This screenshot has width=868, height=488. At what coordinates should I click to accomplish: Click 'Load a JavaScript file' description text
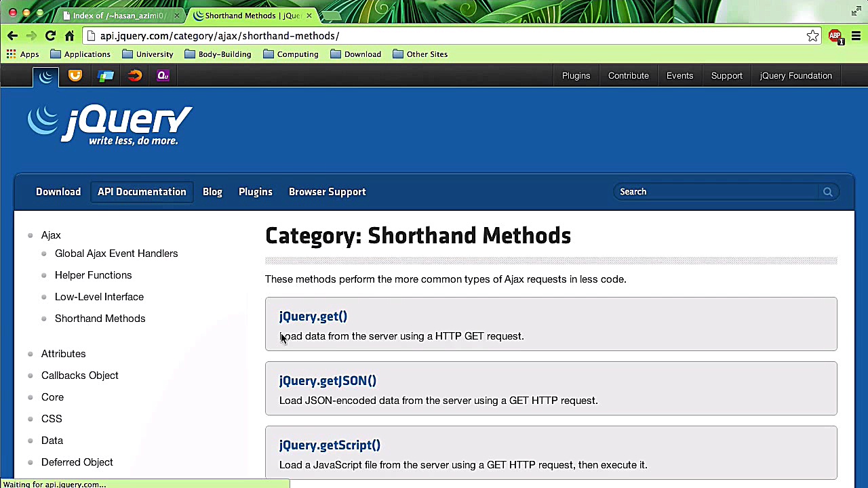pyautogui.click(x=463, y=465)
